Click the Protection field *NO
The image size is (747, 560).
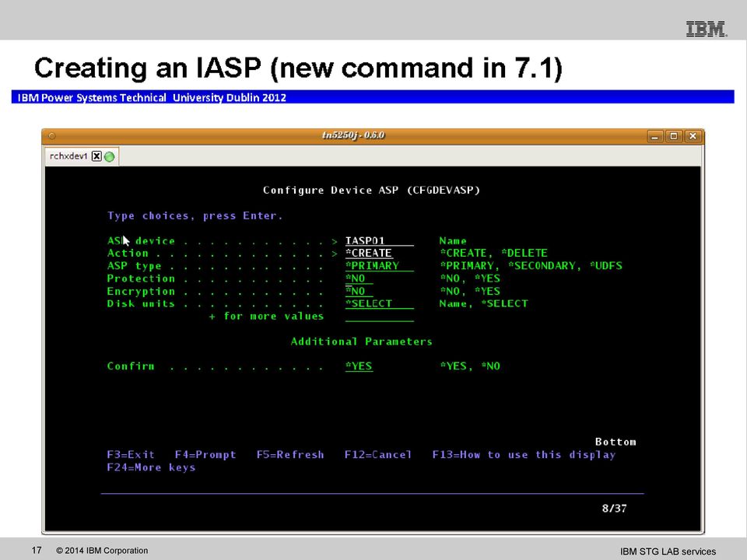(x=359, y=278)
